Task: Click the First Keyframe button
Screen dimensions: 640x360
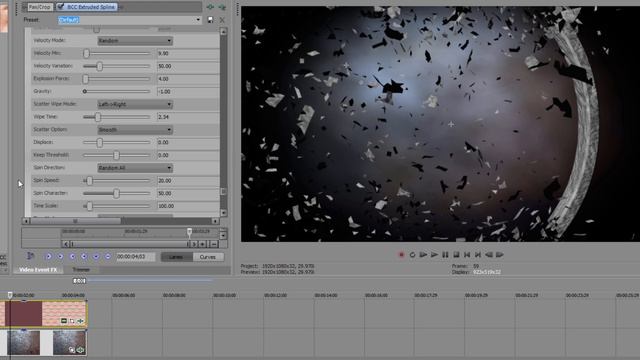Action: (48, 256)
